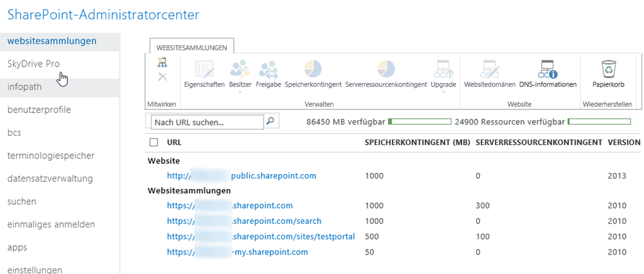Check the select-all box beside URL header

pos(153,143)
